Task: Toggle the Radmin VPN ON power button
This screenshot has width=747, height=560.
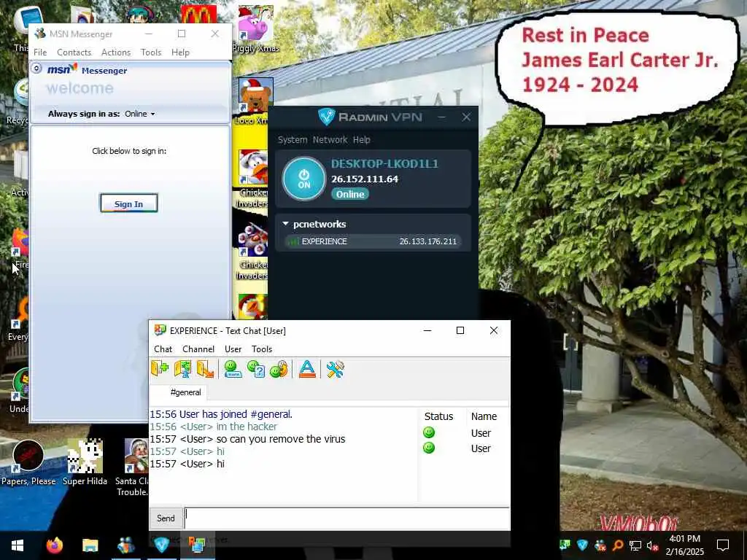Action: [304, 179]
